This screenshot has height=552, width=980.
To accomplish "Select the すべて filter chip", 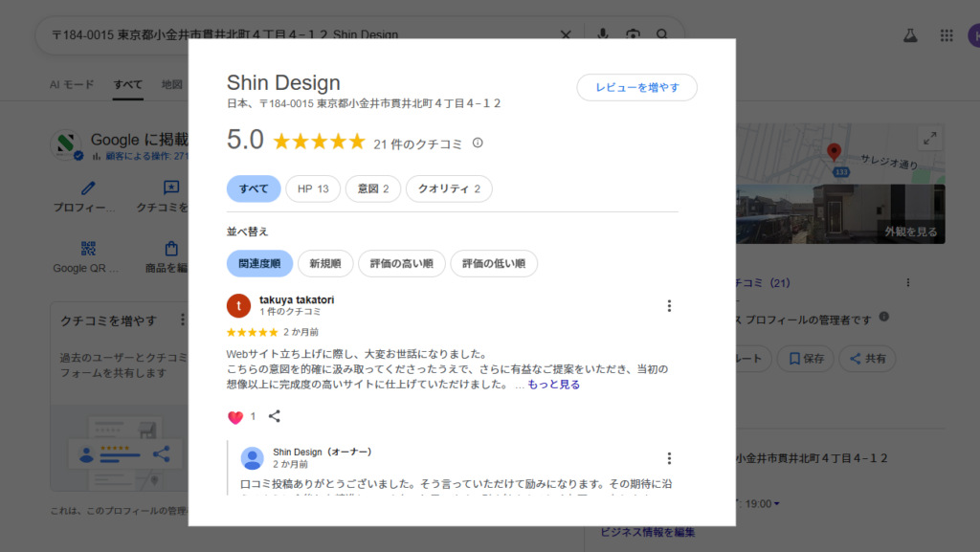I will (254, 188).
